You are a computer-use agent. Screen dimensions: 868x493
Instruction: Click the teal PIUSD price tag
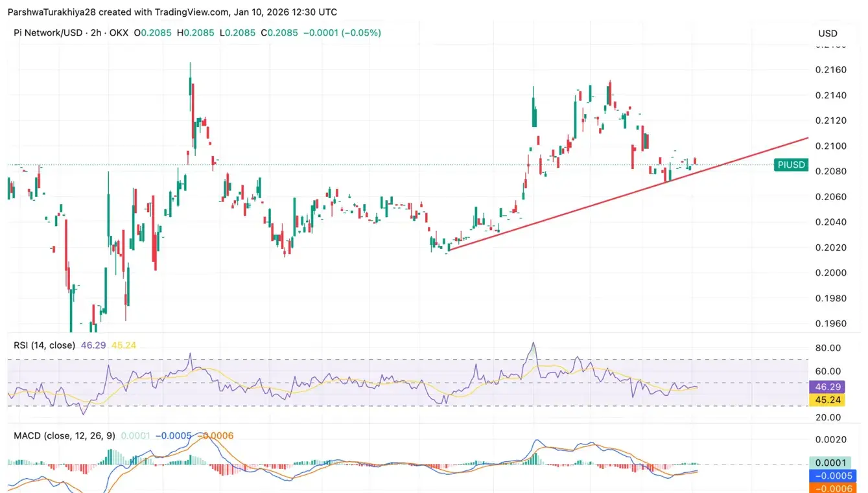tap(790, 165)
